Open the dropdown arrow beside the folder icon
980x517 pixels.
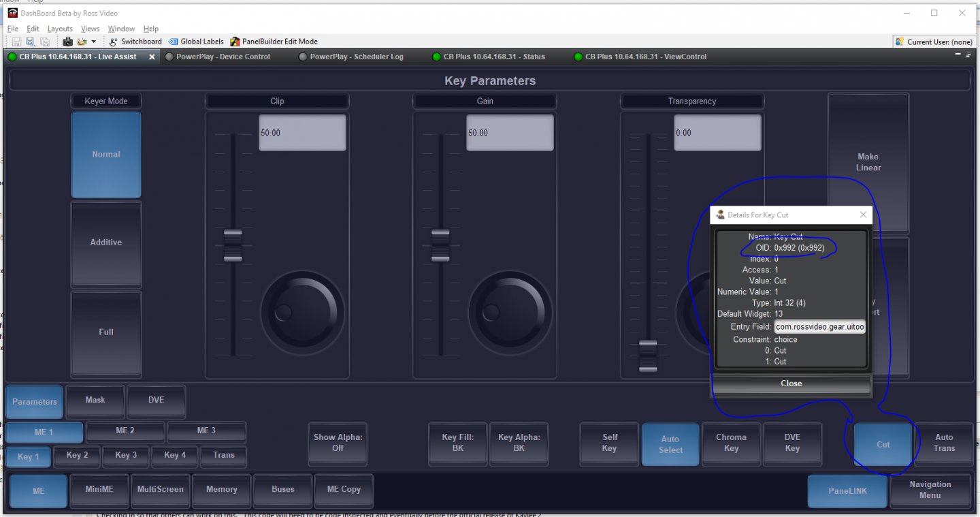(94, 42)
